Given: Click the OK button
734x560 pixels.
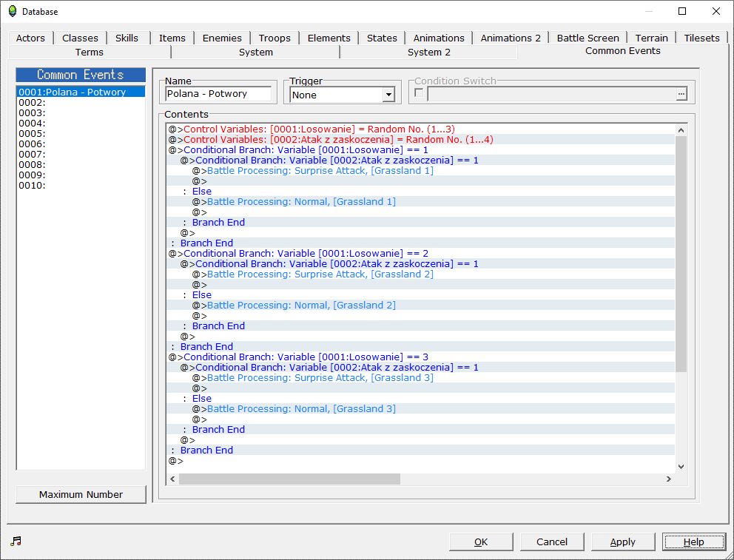Looking at the screenshot, I should 481,542.
